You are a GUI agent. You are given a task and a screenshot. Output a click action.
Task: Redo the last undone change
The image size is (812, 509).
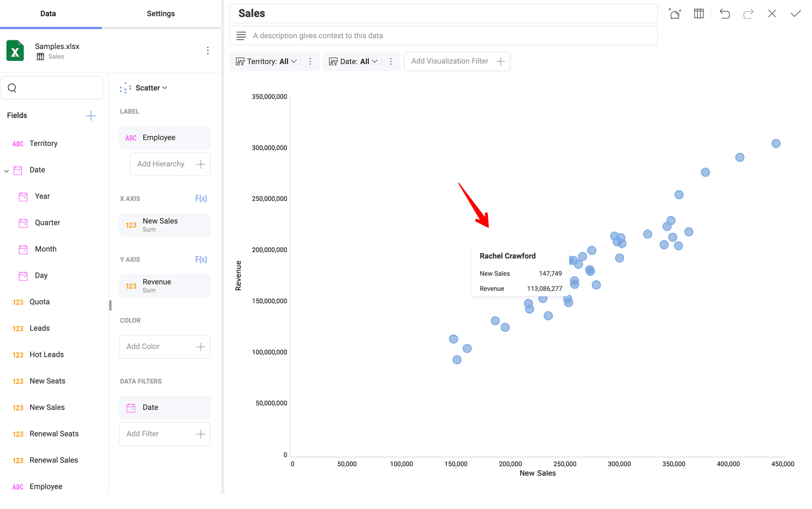click(x=748, y=13)
